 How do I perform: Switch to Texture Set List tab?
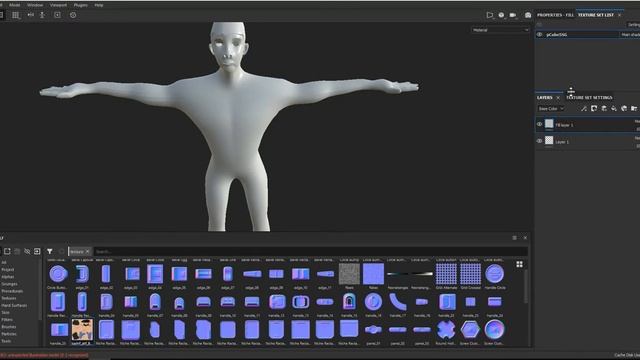tap(596, 15)
